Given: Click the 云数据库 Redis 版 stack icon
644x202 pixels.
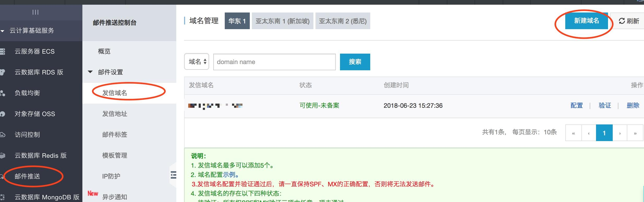Looking at the screenshot, I should pos(2,155).
